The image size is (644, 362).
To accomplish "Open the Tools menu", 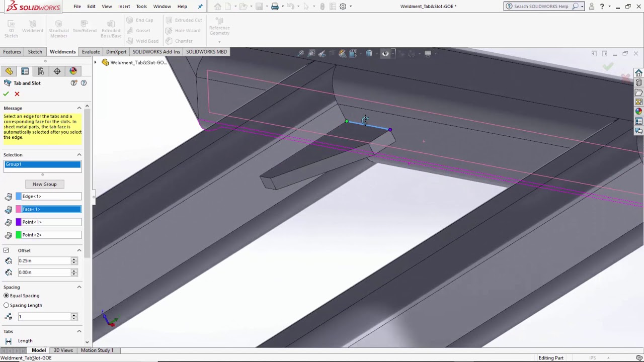I will click(141, 7).
